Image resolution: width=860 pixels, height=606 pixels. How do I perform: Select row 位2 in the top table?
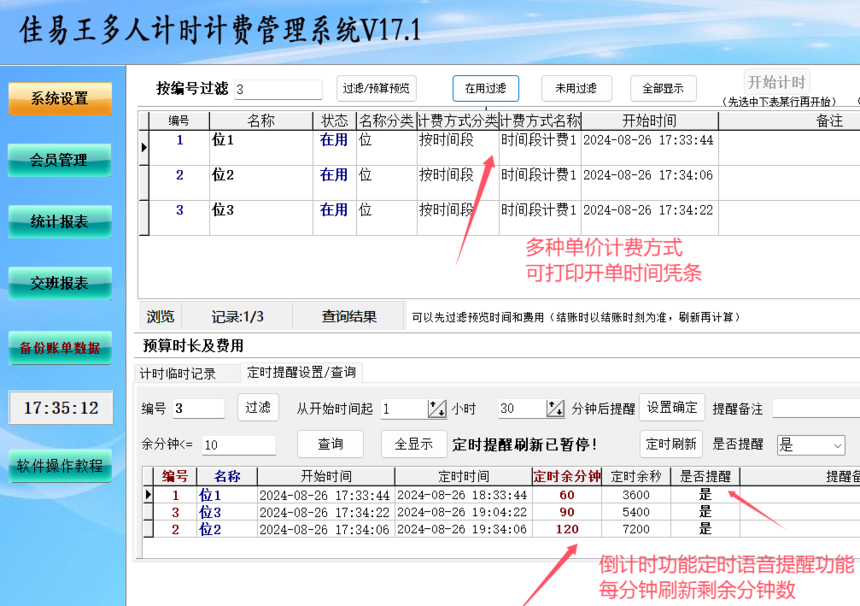(499, 183)
